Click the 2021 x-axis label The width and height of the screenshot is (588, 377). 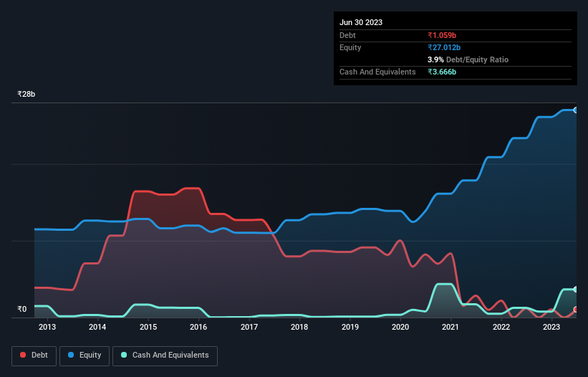point(450,327)
